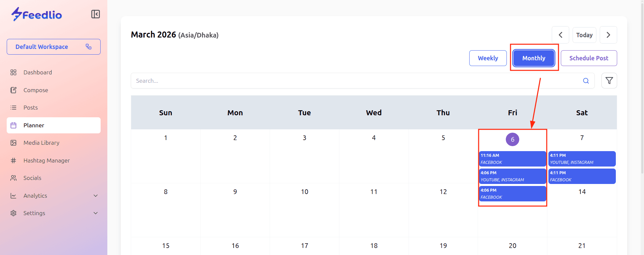Open the 11:16 AM Facebook post

click(512, 159)
